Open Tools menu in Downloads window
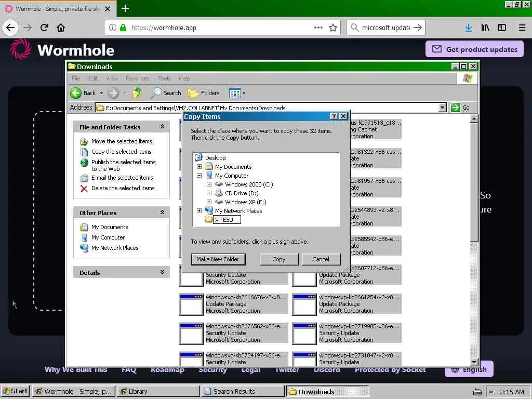The image size is (532, 399). 164,78
